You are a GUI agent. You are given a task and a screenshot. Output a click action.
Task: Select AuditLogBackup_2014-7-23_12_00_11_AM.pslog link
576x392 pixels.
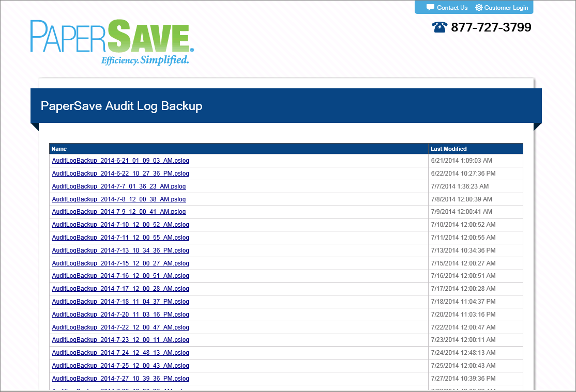[x=120, y=339]
